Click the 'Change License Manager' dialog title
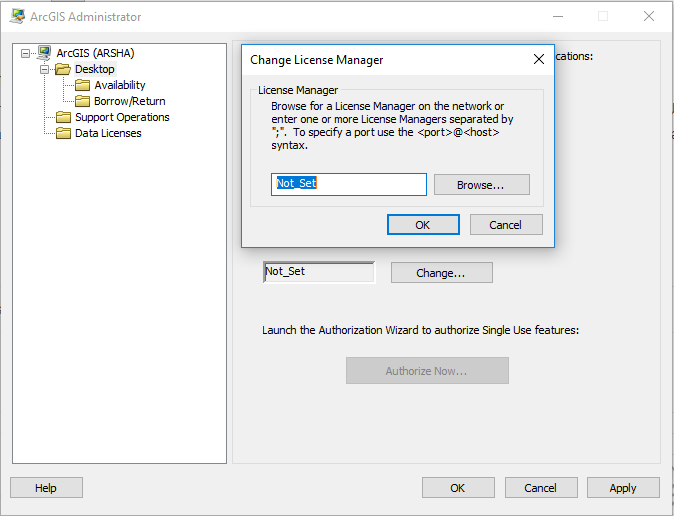Screen dimensions: 674x516 tap(317, 60)
